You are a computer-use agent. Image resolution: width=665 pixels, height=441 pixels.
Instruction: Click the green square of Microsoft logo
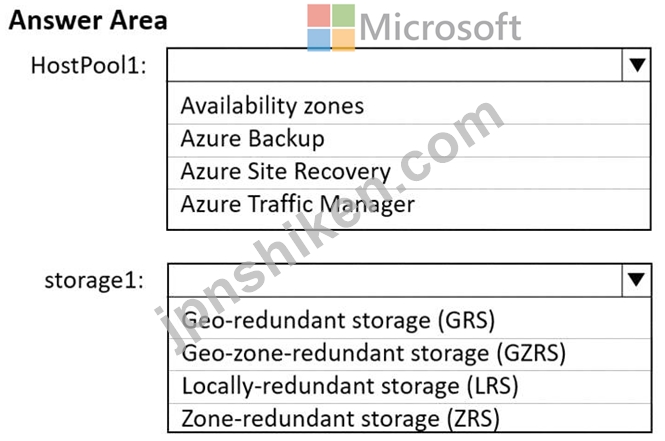pyautogui.click(x=344, y=16)
